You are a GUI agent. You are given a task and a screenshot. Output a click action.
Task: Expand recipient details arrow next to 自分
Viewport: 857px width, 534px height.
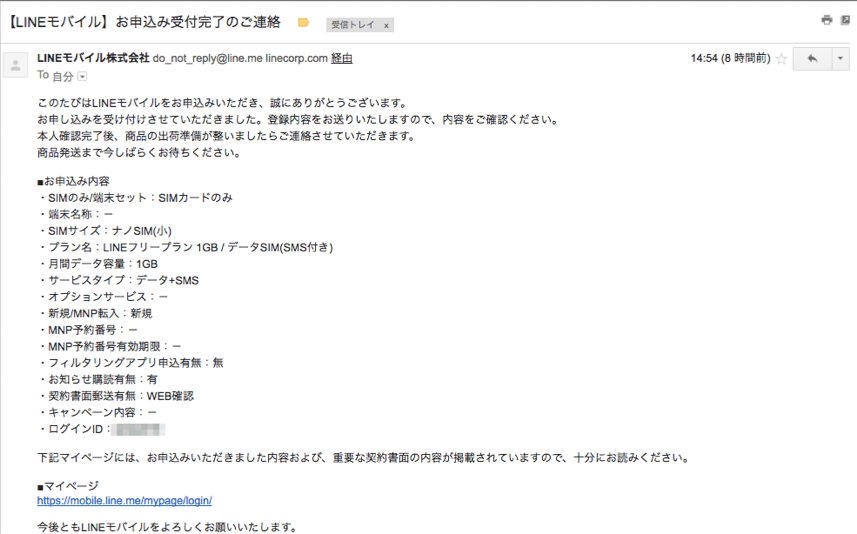click(82, 76)
